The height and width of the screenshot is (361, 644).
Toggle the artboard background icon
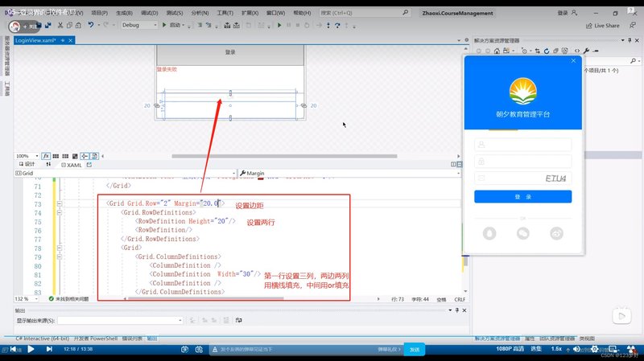pos(75,156)
